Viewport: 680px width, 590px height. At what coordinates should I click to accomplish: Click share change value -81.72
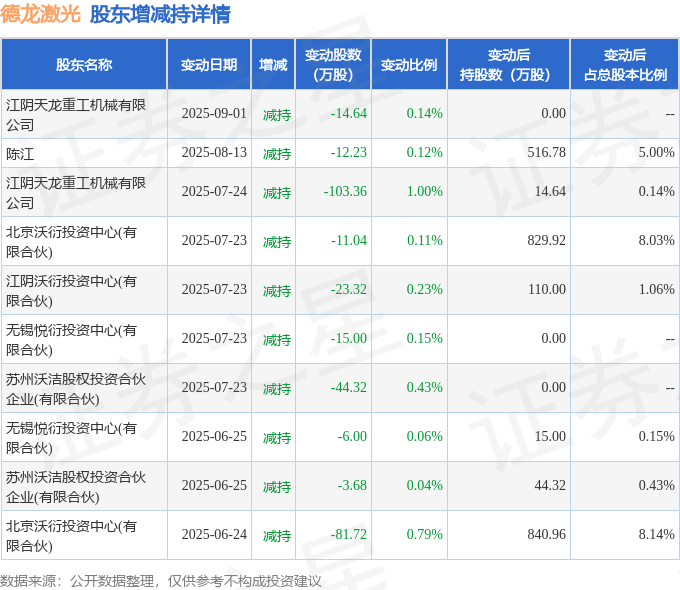(x=349, y=535)
